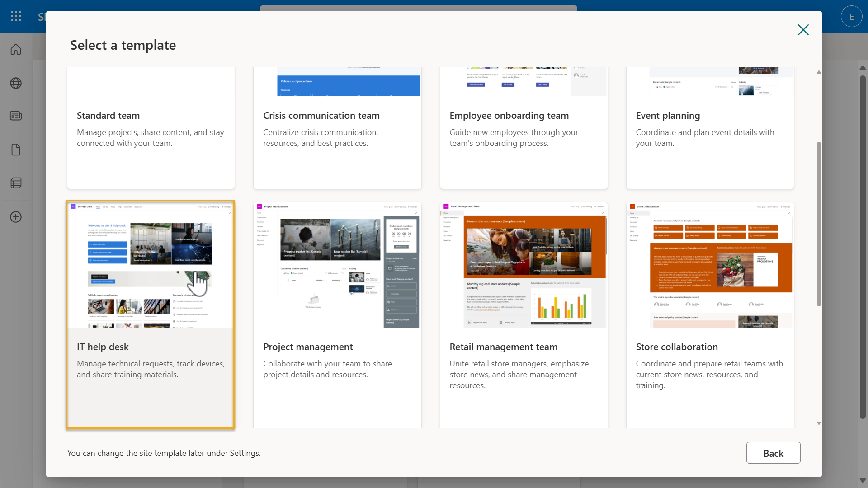Select the IT help desk template
Screen dimensions: 868x488
click(151, 314)
